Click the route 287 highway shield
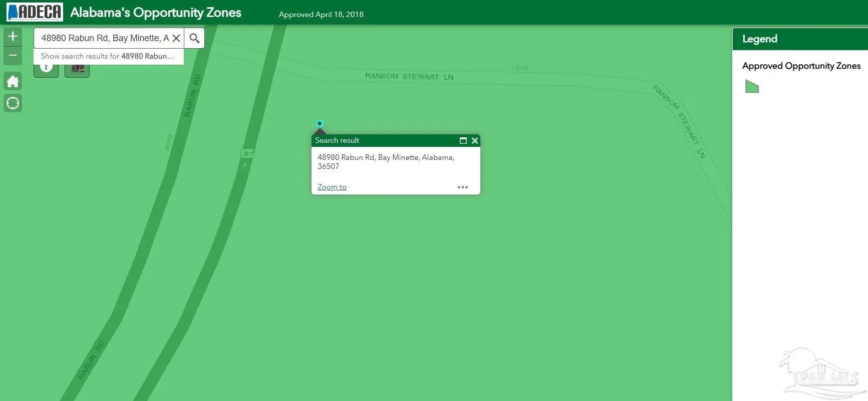Image resolution: width=868 pixels, height=401 pixels. point(247,153)
